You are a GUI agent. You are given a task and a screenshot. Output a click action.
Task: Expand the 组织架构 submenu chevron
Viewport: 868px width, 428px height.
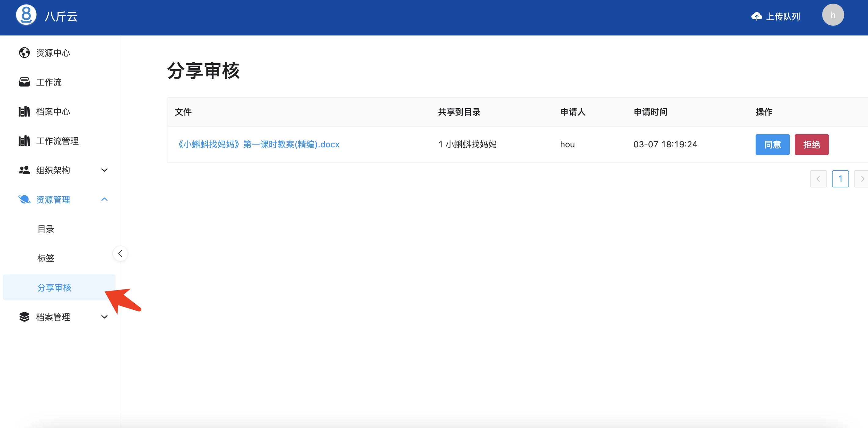tap(104, 170)
